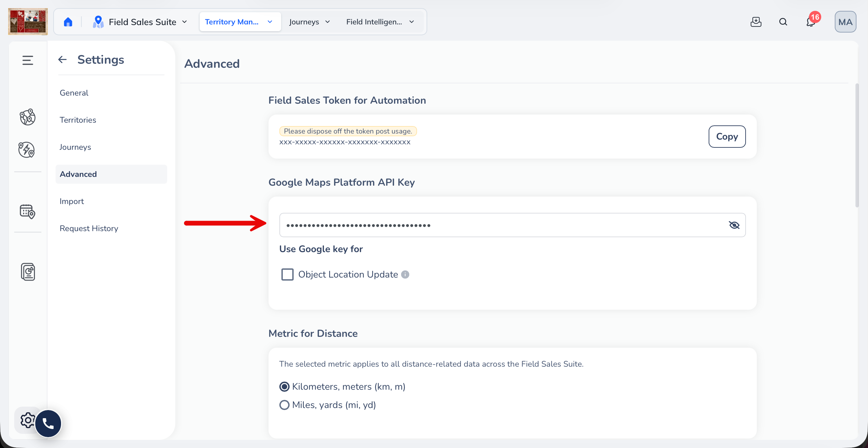Open Import settings section
The width and height of the screenshot is (868, 448).
click(111, 201)
